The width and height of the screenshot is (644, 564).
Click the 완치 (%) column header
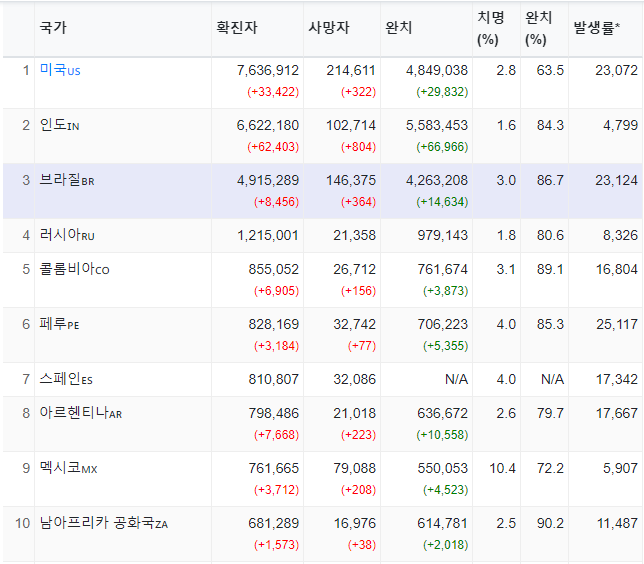pyautogui.click(x=538, y=28)
